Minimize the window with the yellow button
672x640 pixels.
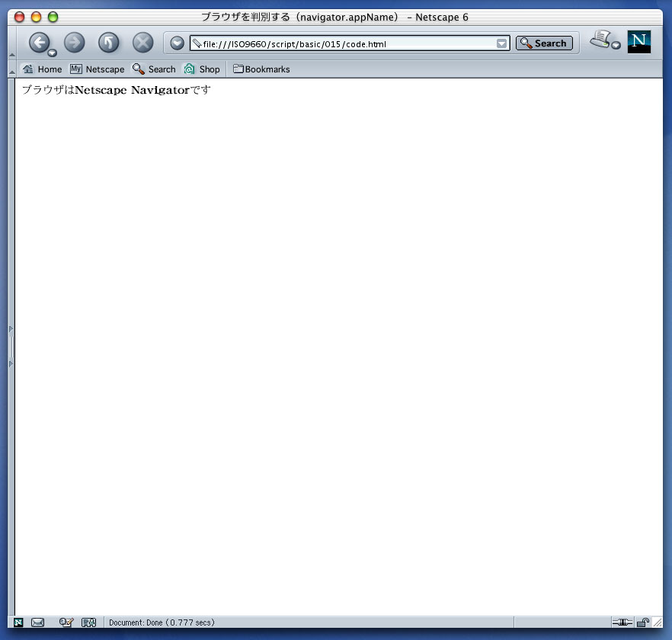click(x=36, y=18)
